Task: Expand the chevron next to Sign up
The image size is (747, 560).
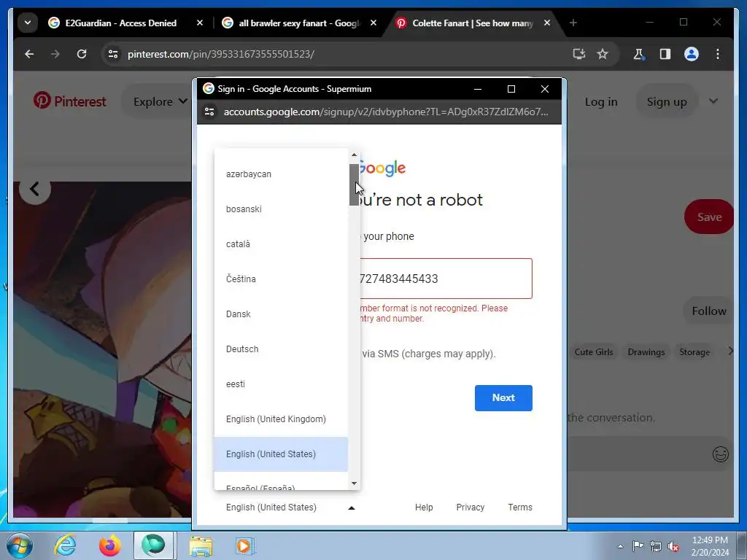Action: click(x=713, y=101)
